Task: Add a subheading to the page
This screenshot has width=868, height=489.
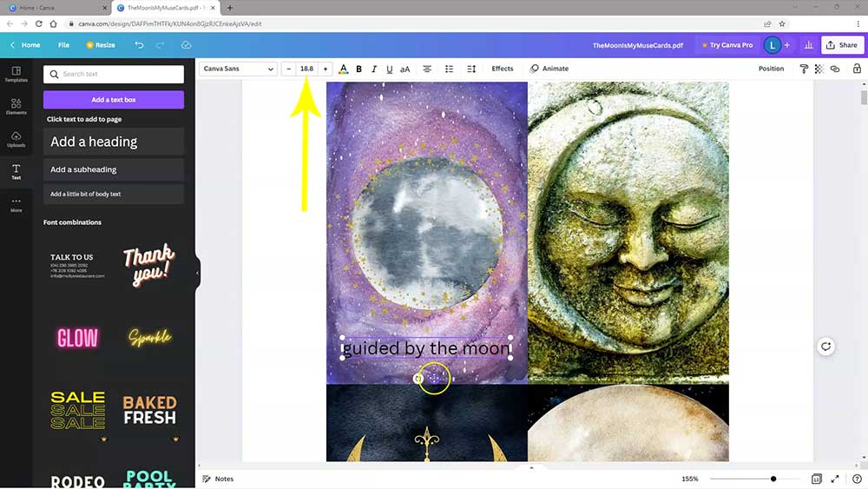Action: click(114, 169)
